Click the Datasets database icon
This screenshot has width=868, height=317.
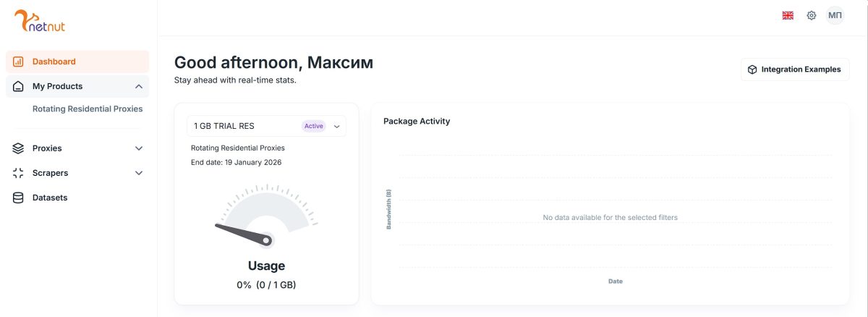point(18,198)
